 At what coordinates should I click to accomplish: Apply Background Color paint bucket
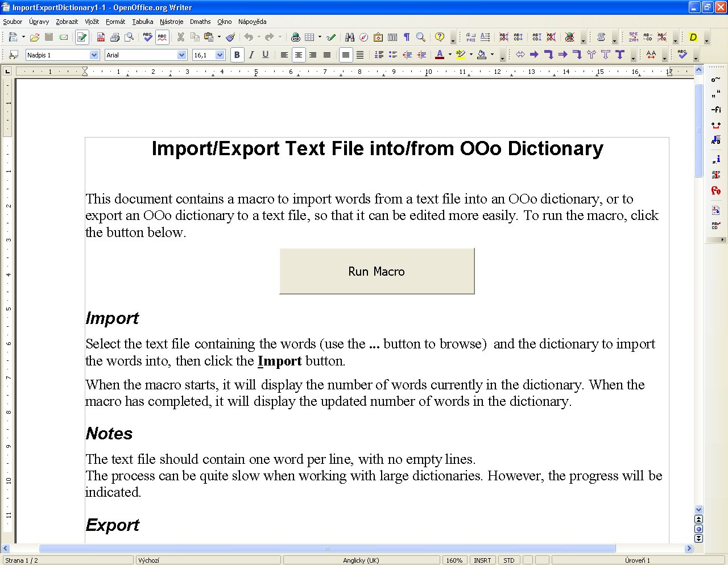(x=482, y=55)
